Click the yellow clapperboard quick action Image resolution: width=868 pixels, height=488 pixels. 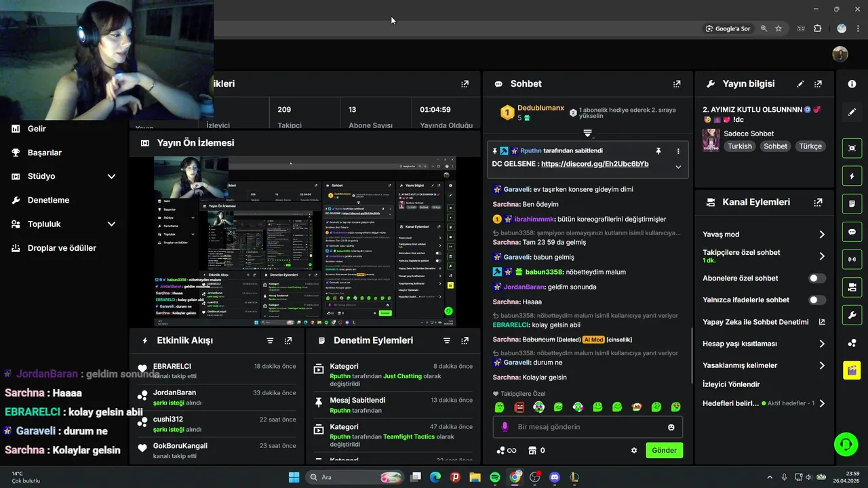click(852, 370)
